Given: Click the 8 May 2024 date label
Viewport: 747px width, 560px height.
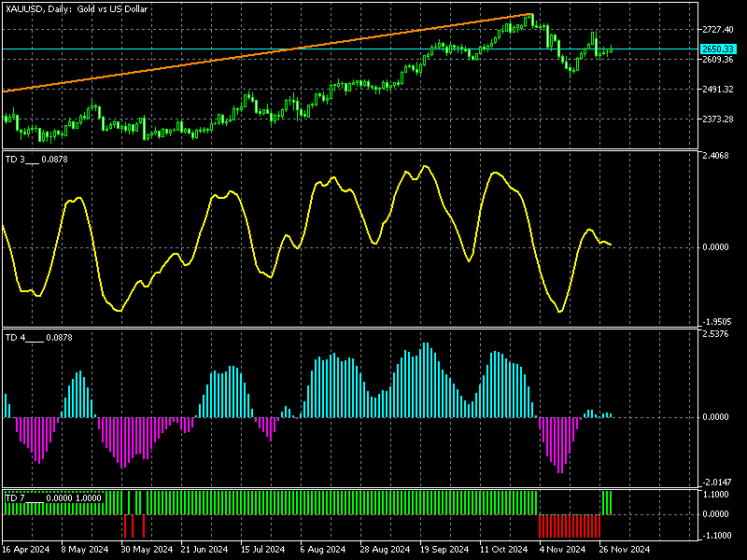Looking at the screenshot, I should click(85, 550).
